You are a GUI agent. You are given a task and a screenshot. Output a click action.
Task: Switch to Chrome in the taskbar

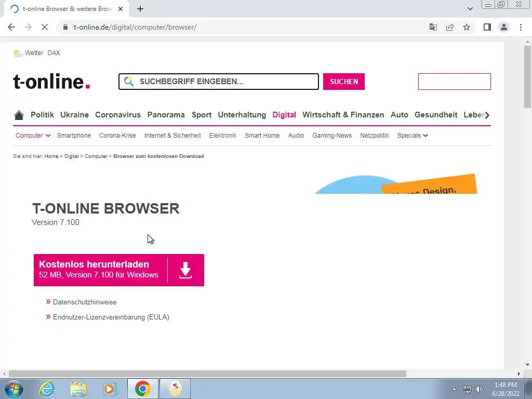click(142, 389)
